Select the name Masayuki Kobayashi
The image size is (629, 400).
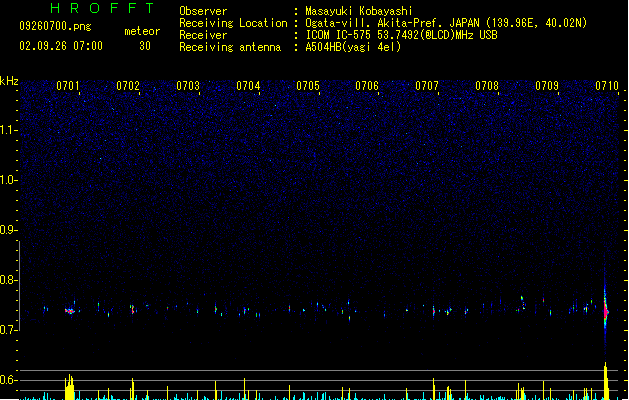click(359, 11)
